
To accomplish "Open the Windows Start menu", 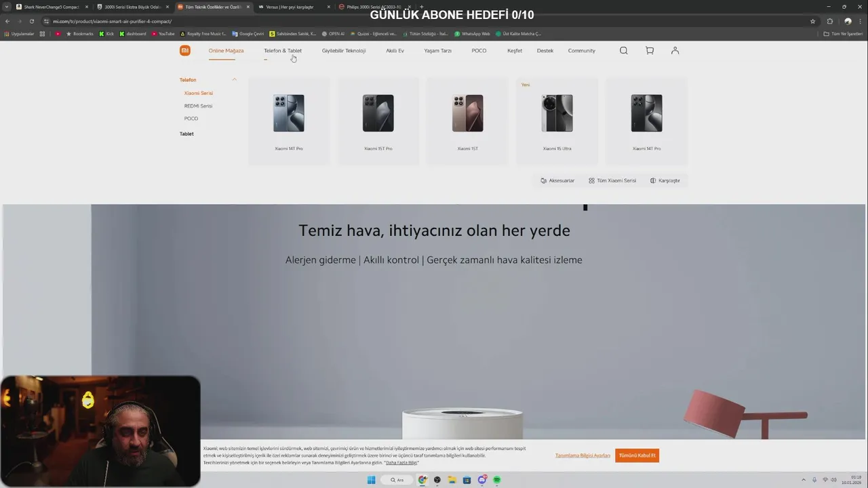I will click(371, 480).
